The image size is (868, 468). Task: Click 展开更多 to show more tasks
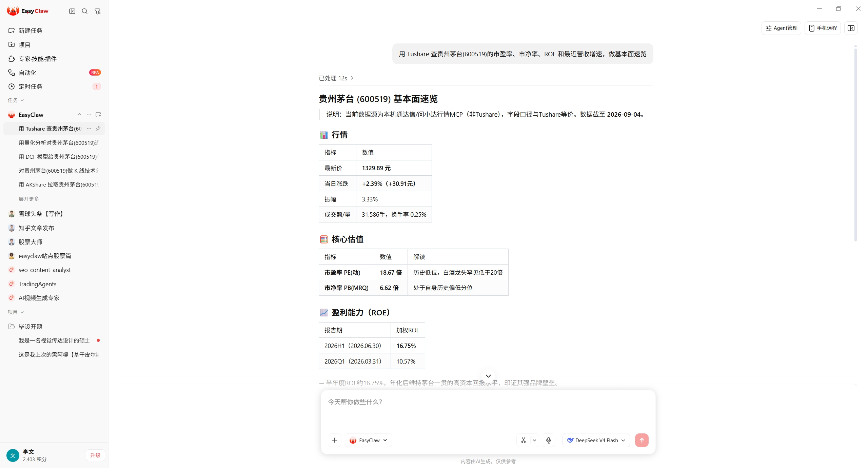[29, 199]
